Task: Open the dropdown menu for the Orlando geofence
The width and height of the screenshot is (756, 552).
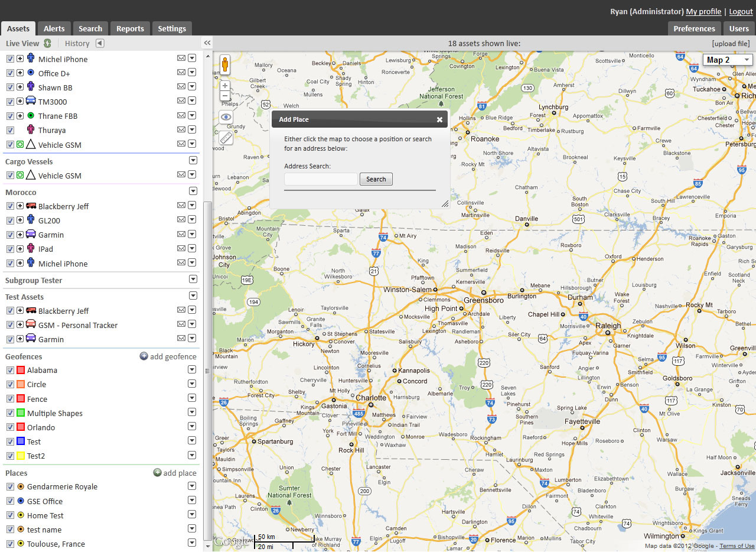Action: tap(192, 426)
